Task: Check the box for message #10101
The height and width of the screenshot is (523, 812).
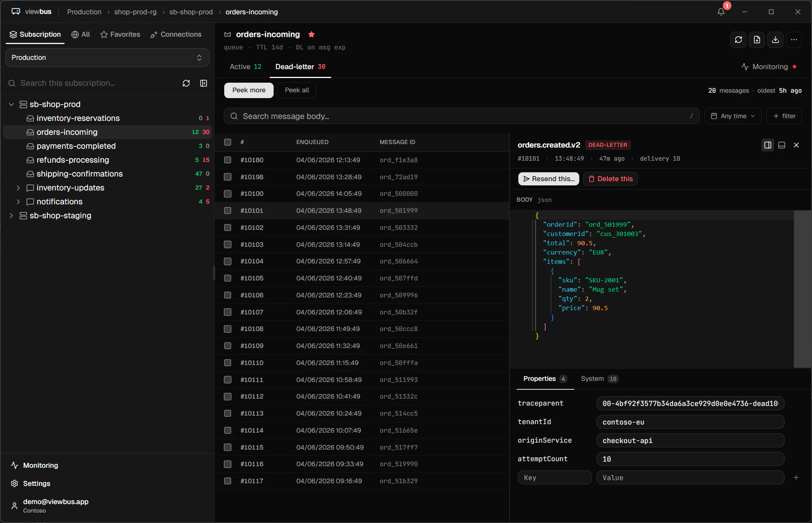Action: pyautogui.click(x=228, y=211)
